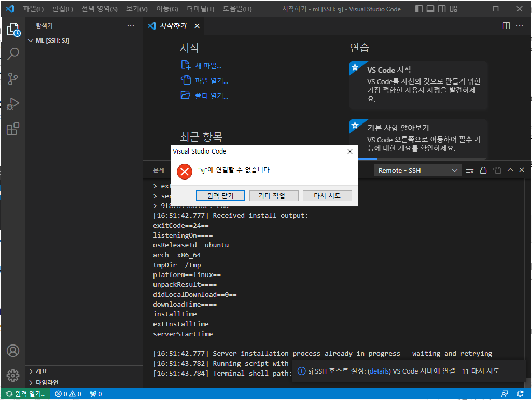Click forwarded ports status indicator

96,394
